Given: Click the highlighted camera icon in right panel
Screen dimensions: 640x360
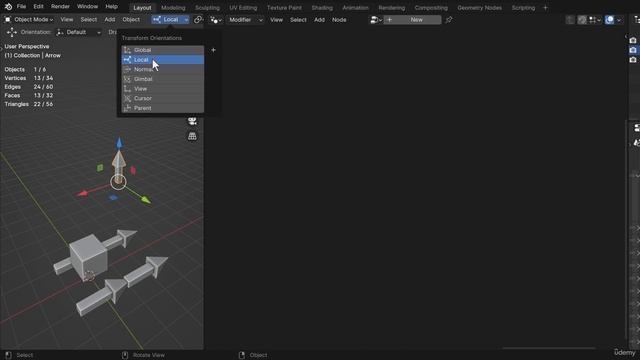Looking at the screenshot, I should [x=633, y=50].
